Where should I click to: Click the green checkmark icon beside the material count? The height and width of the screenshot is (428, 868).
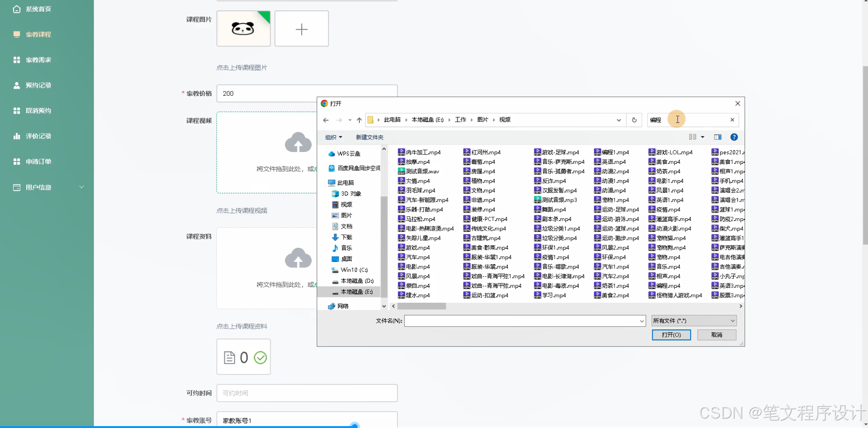coord(259,357)
